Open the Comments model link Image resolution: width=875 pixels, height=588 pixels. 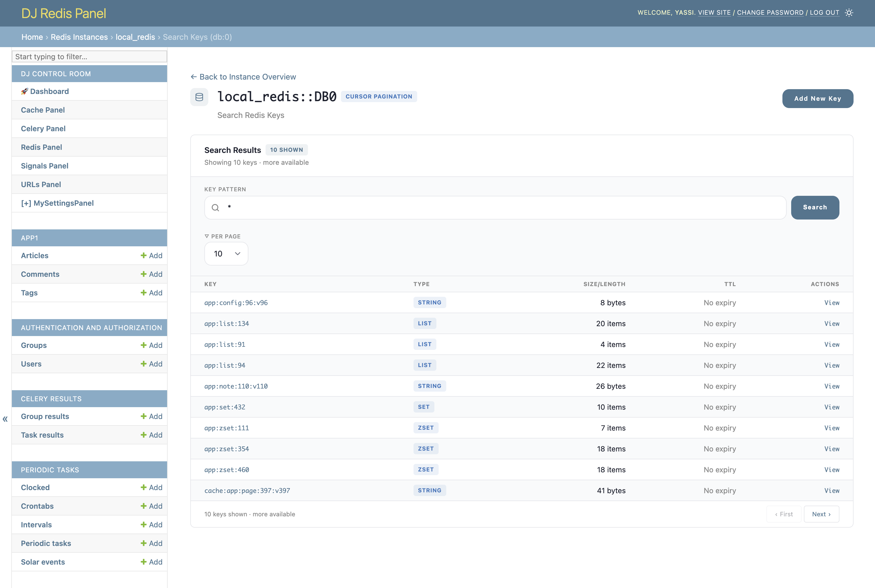(40, 274)
